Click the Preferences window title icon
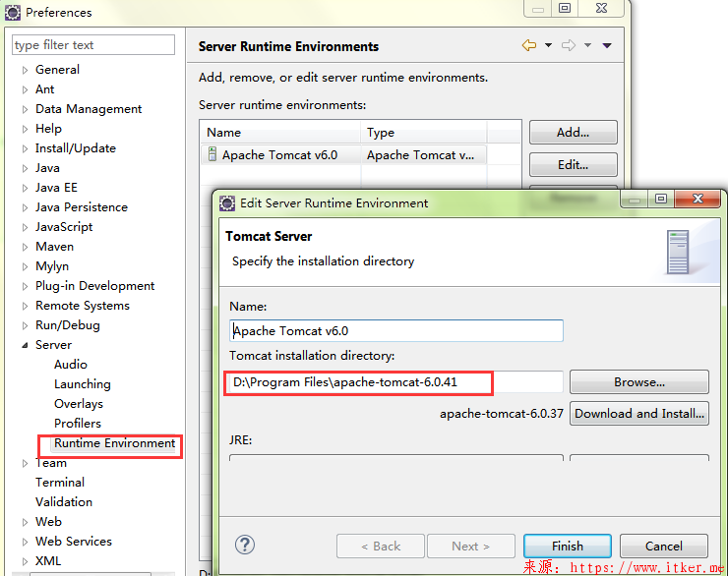Image resolution: width=728 pixels, height=576 pixels. tap(13, 13)
